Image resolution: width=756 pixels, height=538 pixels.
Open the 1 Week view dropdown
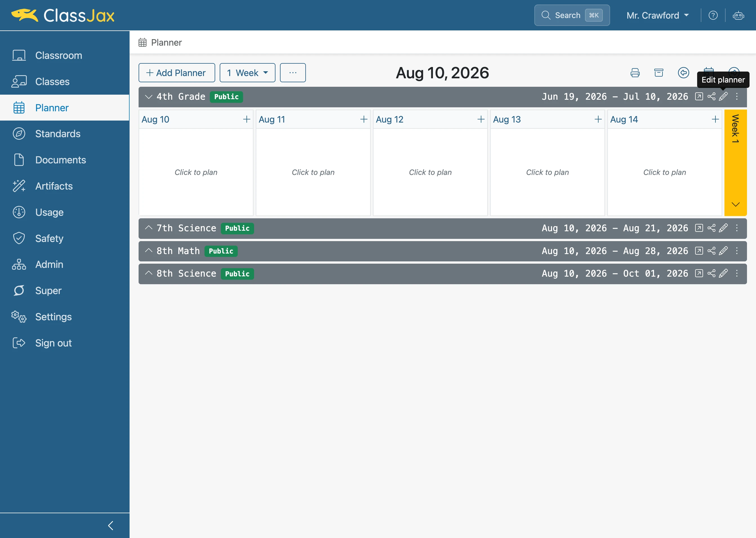(248, 73)
